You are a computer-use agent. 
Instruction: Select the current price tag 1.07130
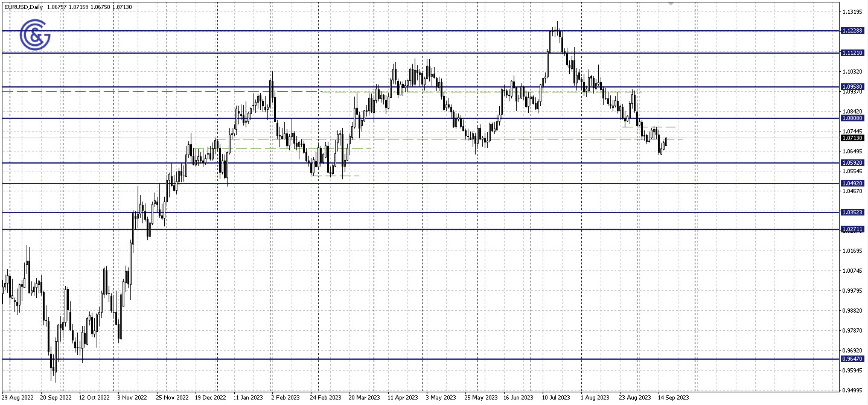tap(853, 138)
